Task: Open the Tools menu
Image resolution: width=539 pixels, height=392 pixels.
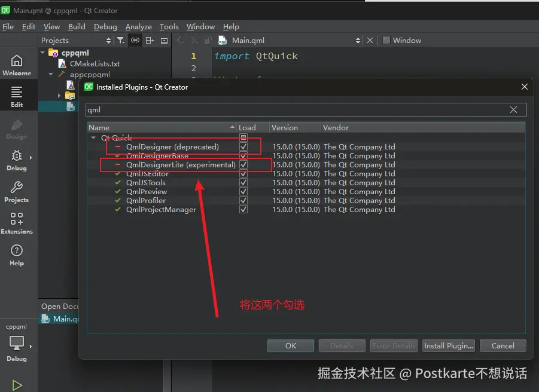Action: 169,27
